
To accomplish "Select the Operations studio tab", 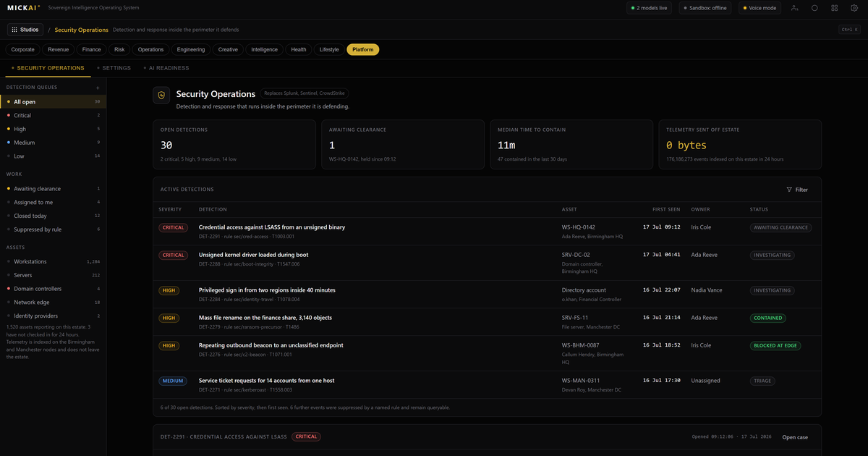I will [151, 50].
